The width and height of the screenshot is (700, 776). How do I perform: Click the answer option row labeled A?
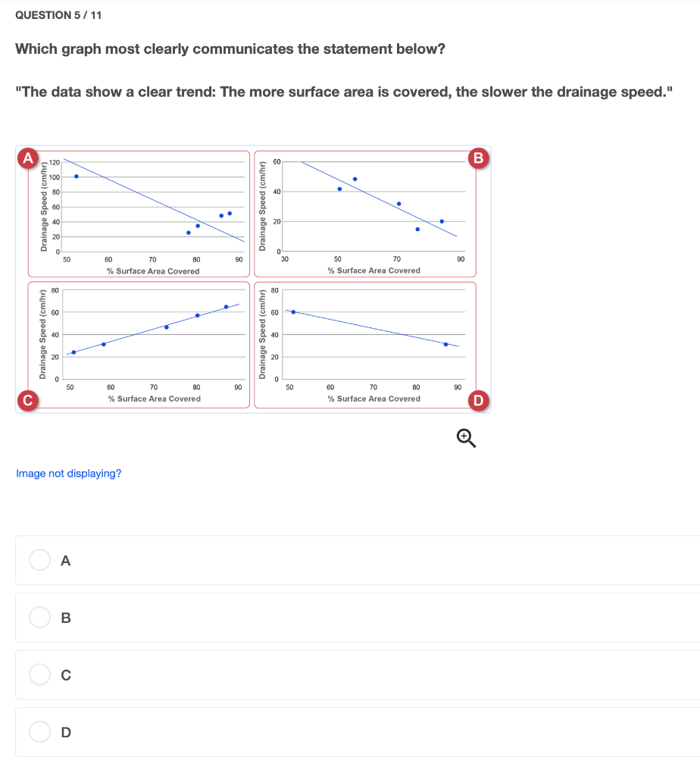tap(358, 560)
